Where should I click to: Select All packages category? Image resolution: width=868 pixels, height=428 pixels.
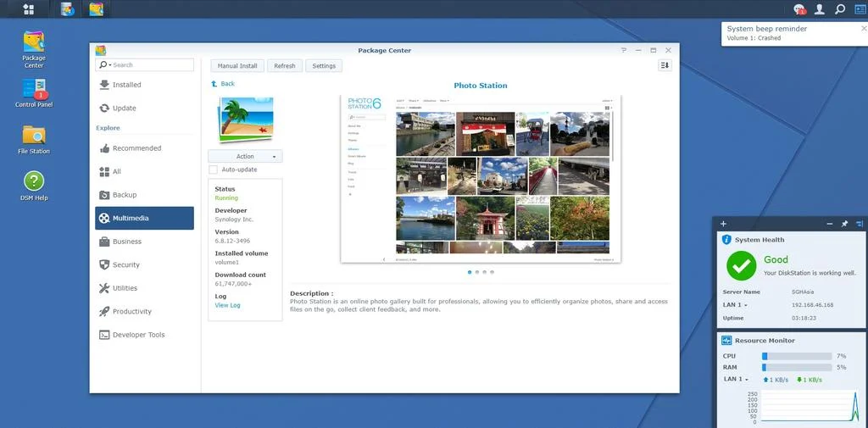point(144,172)
